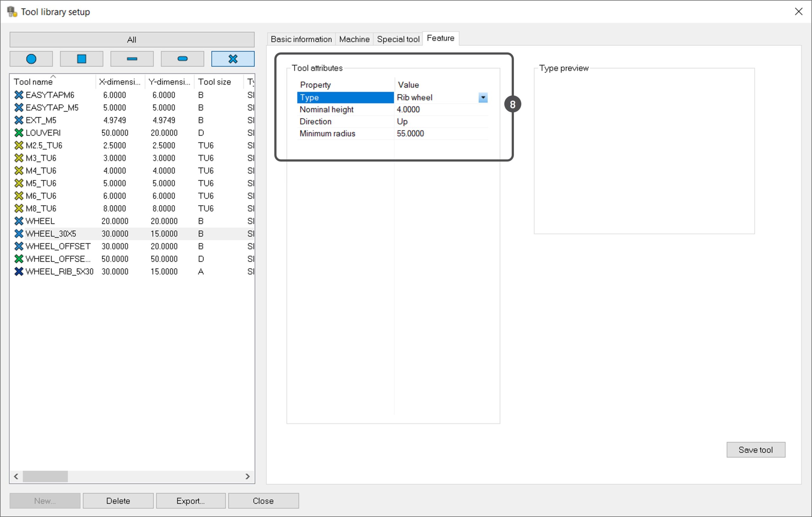The height and width of the screenshot is (517, 812).
Task: Click the LOUVERI green tool icon
Action: 19,133
